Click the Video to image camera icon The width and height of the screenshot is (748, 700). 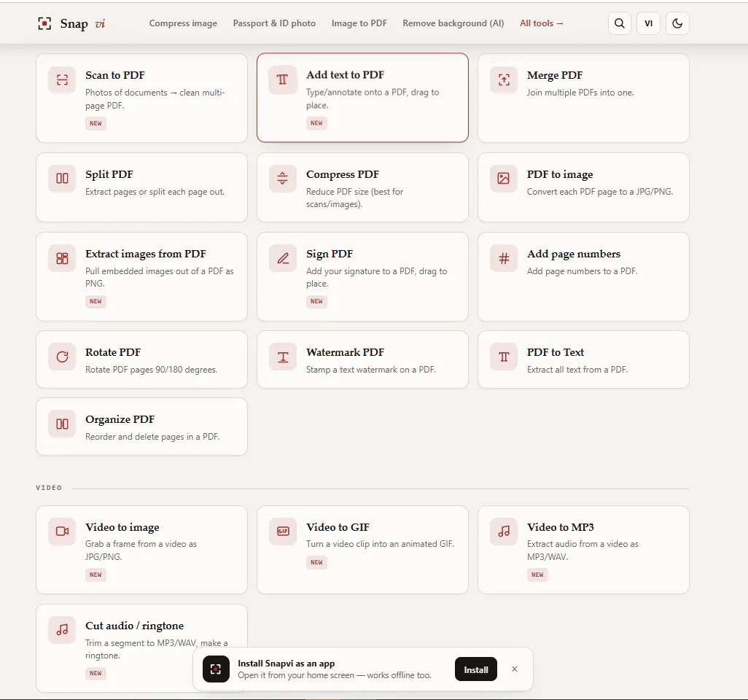pos(62,531)
